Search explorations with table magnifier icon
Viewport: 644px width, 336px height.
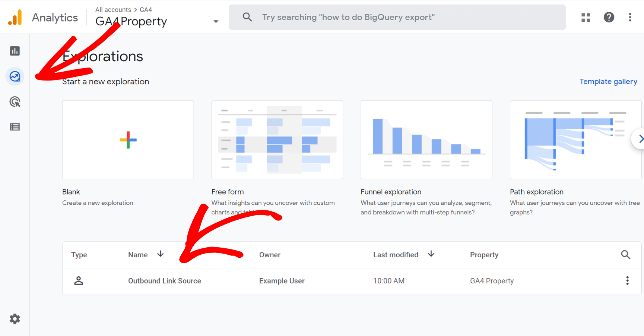click(x=625, y=255)
